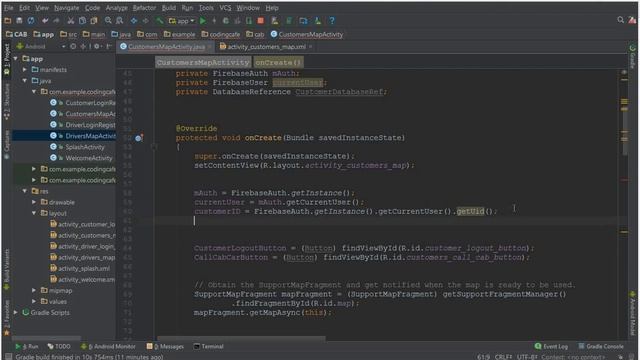Click the Copy toolbar icon
The height and width of the screenshot is (360, 640).
82,20
